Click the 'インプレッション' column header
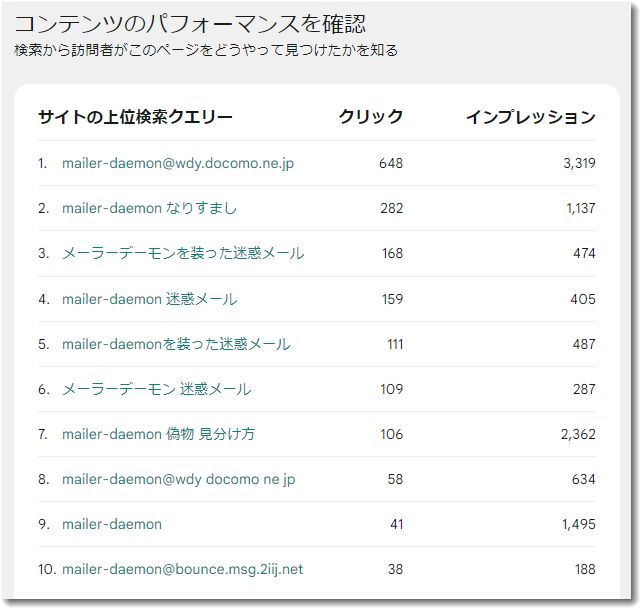 (530, 117)
